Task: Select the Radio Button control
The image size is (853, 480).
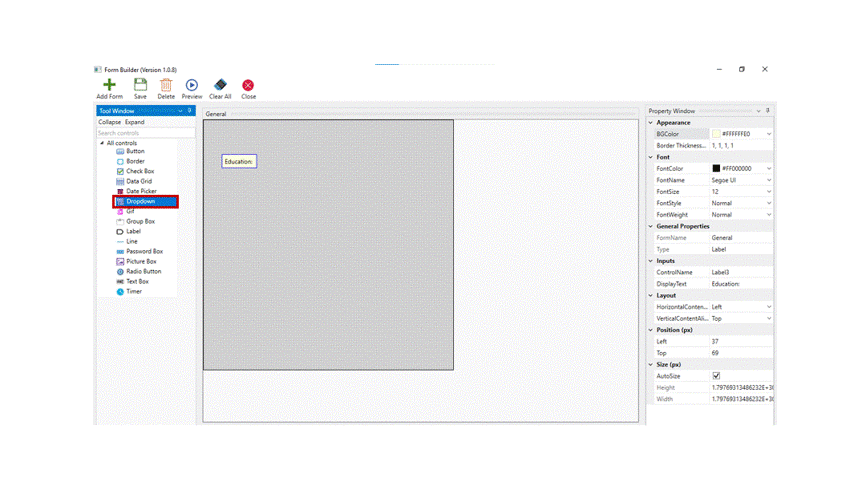Action: click(143, 272)
